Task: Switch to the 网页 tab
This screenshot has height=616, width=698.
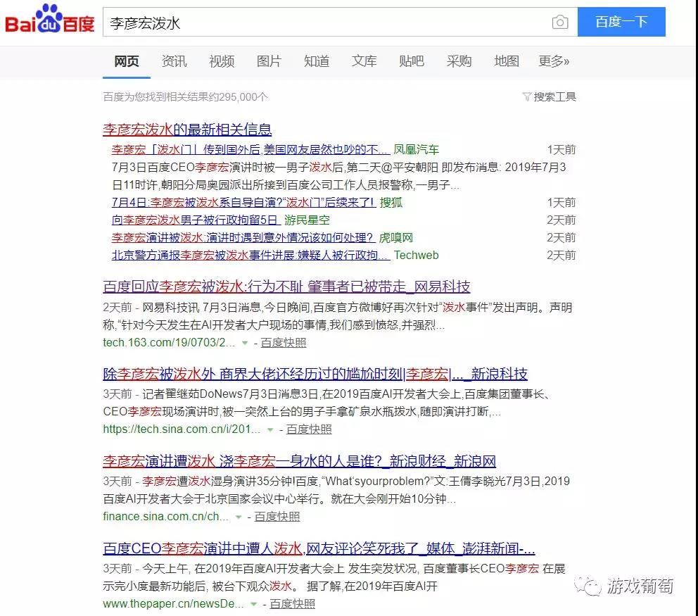Action: click(127, 61)
